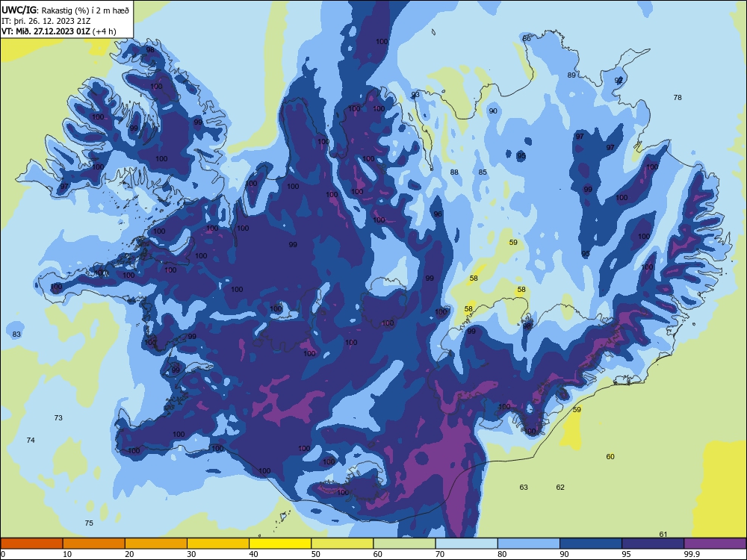The width and height of the screenshot is (747, 560).
Task: Click the humidity value '73' on the map
Action: (x=58, y=418)
